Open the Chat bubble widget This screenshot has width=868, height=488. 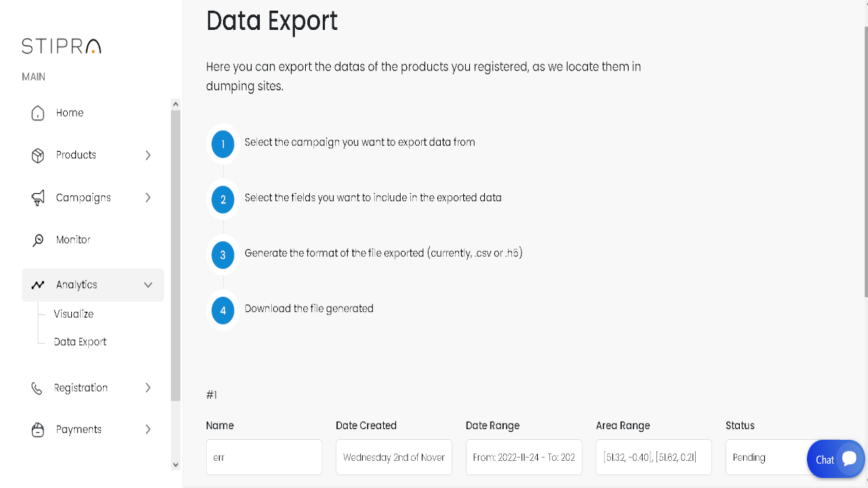click(835, 459)
